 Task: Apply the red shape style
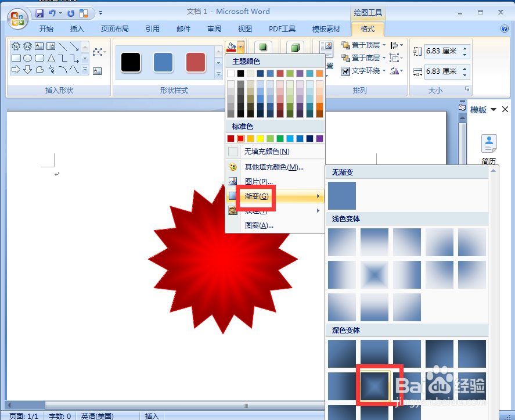(x=196, y=62)
